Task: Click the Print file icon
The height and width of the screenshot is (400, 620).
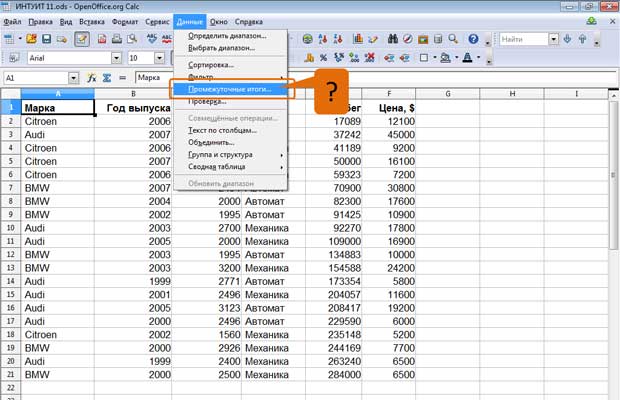Action: (117, 39)
